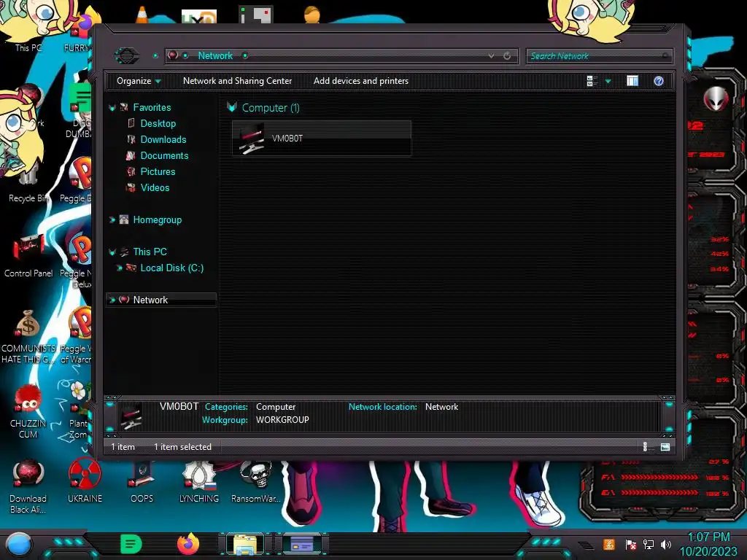Click the Start orb button

tap(19, 544)
